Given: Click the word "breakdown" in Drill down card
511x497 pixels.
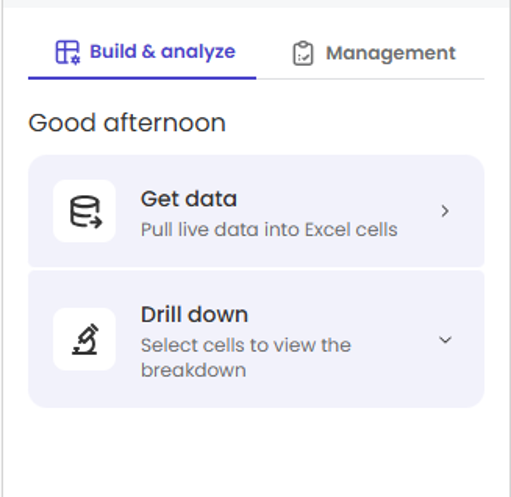Looking at the screenshot, I should tap(193, 370).
